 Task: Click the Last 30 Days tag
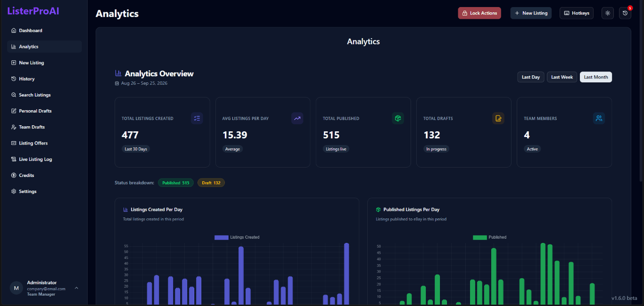pyautogui.click(x=136, y=149)
